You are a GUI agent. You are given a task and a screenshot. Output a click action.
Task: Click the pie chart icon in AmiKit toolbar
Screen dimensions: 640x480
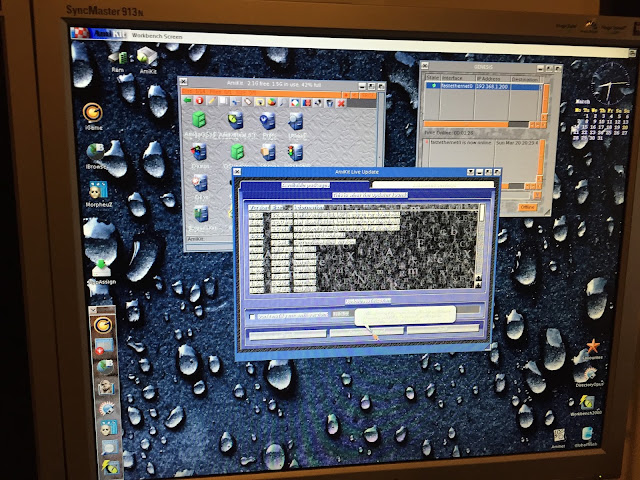pyautogui.click(x=271, y=102)
